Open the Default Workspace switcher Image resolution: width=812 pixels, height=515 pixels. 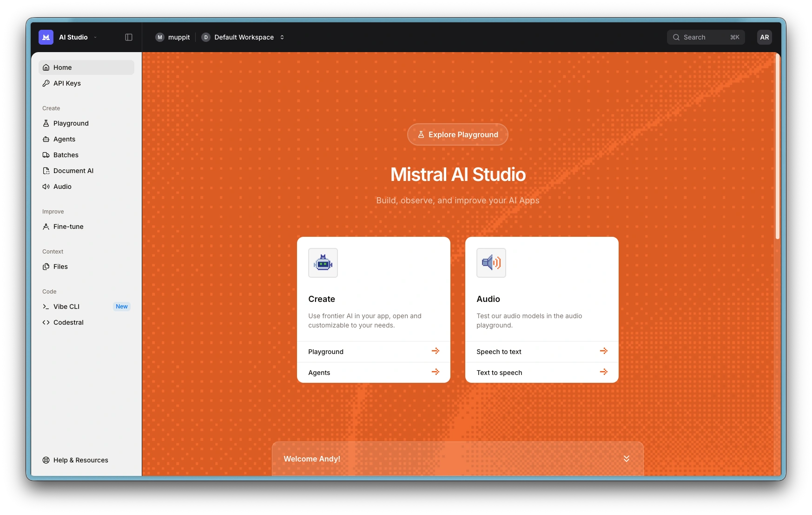(244, 37)
